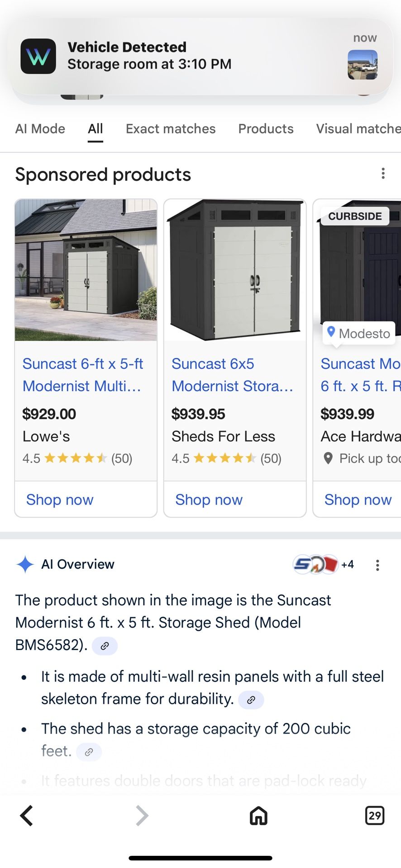
Task: Open the Visual matches tab
Action: coord(358,129)
